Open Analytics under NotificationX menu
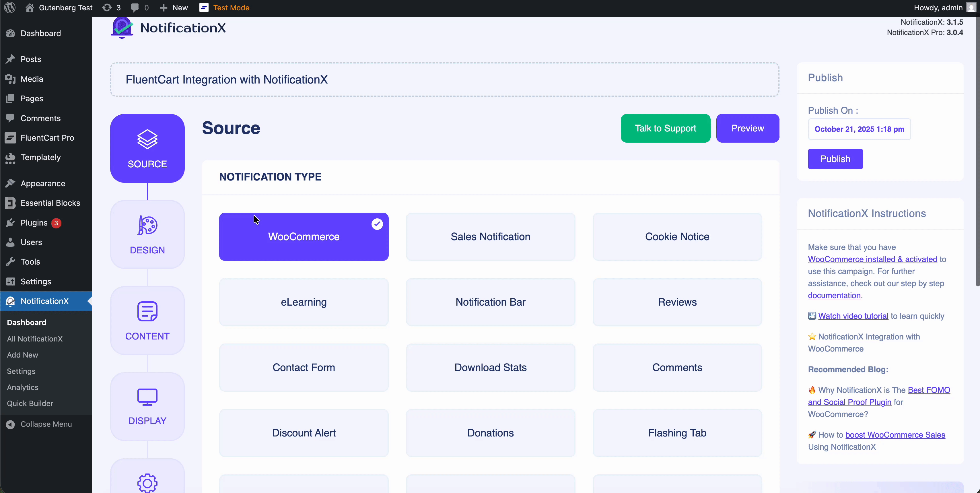 click(22, 387)
